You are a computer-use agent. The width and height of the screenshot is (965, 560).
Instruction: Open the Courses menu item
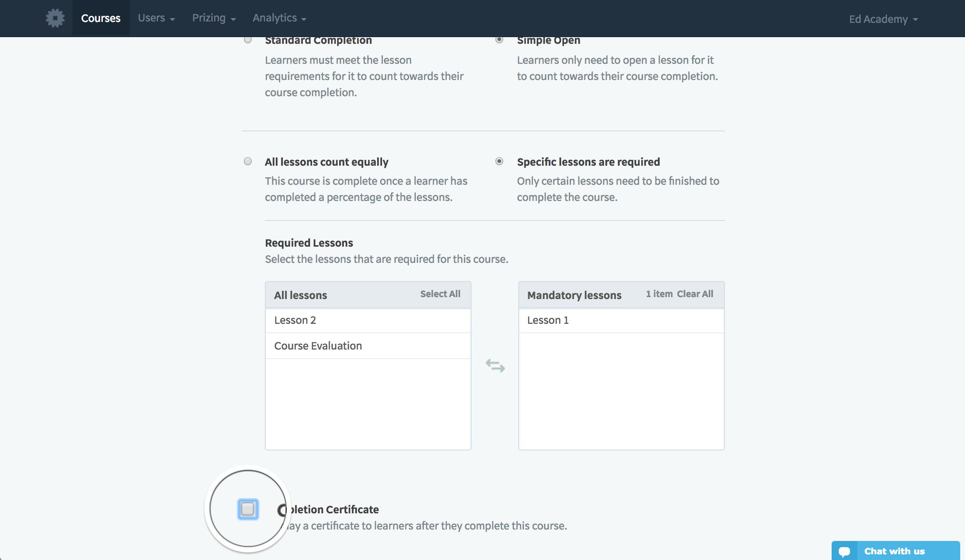(x=101, y=18)
